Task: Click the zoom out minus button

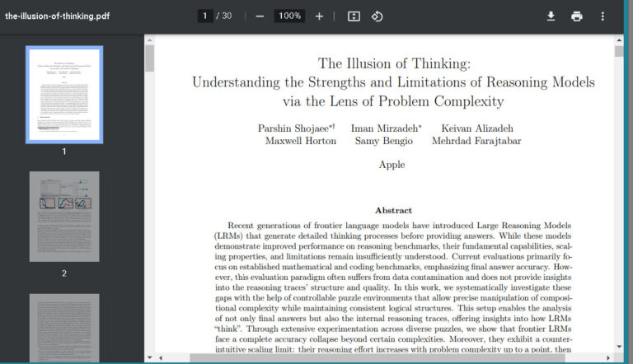Action: click(260, 16)
